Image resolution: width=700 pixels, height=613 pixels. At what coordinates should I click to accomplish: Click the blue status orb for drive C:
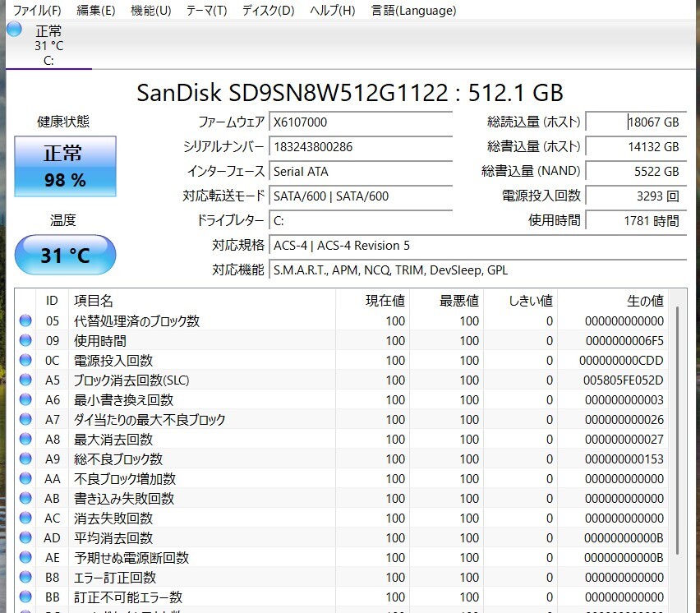click(14, 30)
